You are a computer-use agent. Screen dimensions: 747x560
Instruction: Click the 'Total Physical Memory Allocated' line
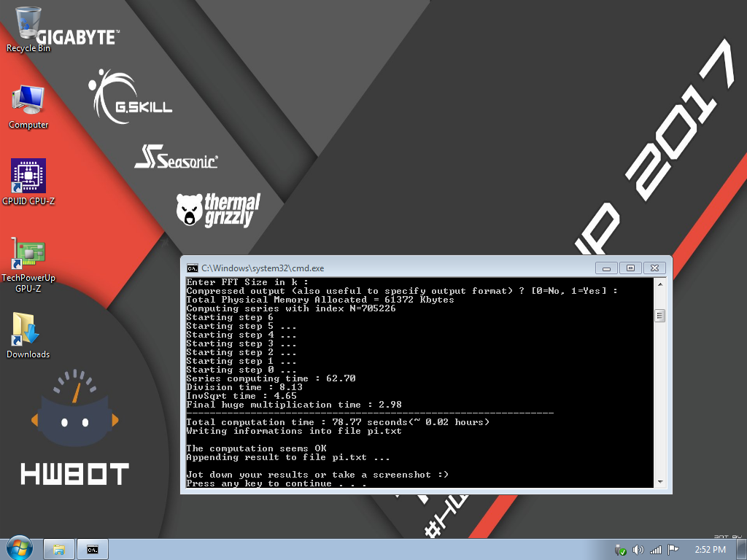tap(320, 300)
